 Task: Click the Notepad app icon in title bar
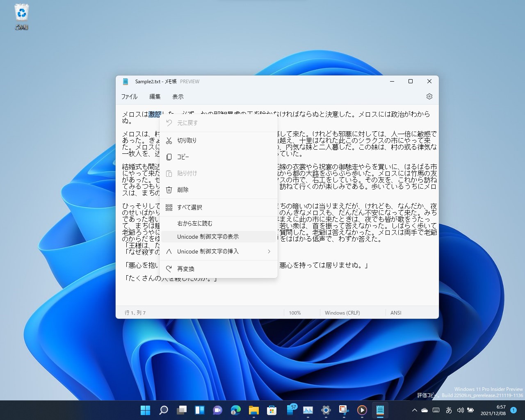126,81
